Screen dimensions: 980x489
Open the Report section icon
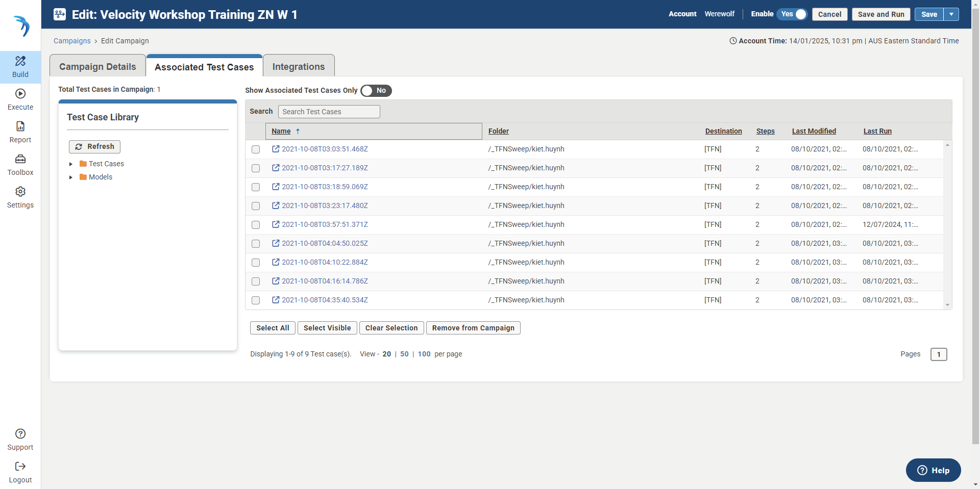pyautogui.click(x=20, y=126)
